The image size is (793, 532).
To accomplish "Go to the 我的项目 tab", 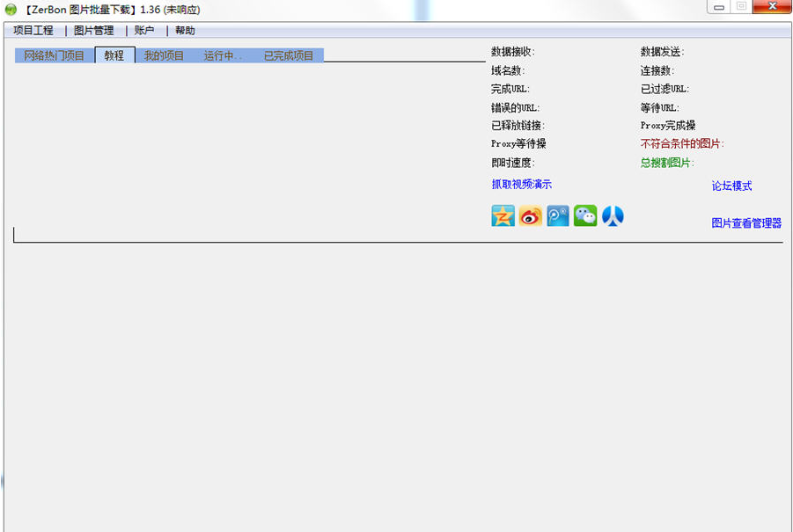I will point(165,55).
